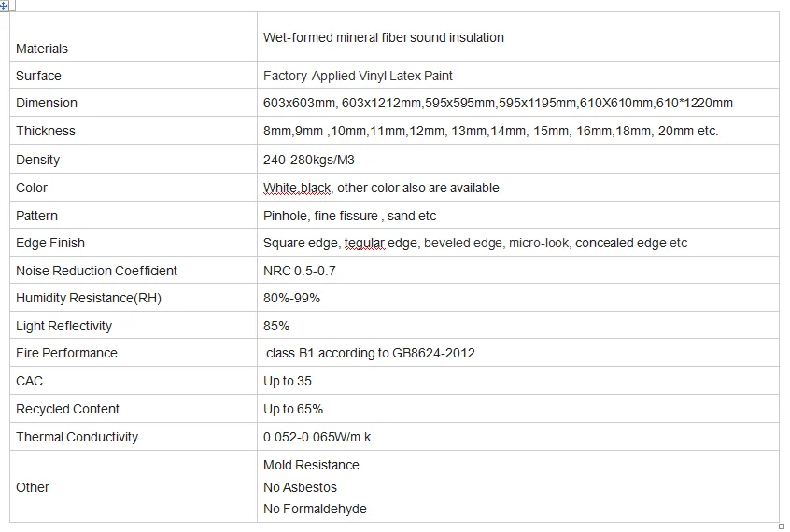Click the 'Up to 65%' recycled content value
This screenshot has height=532, width=790.
pos(293,409)
